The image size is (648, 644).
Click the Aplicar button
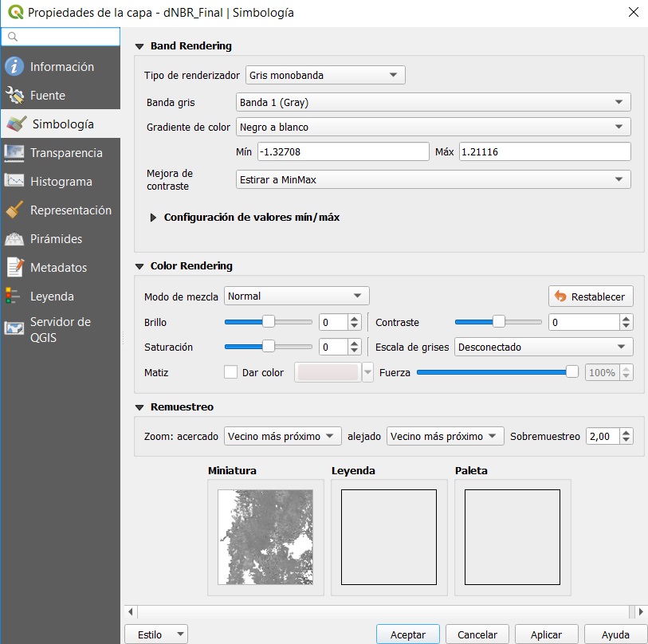click(546, 634)
